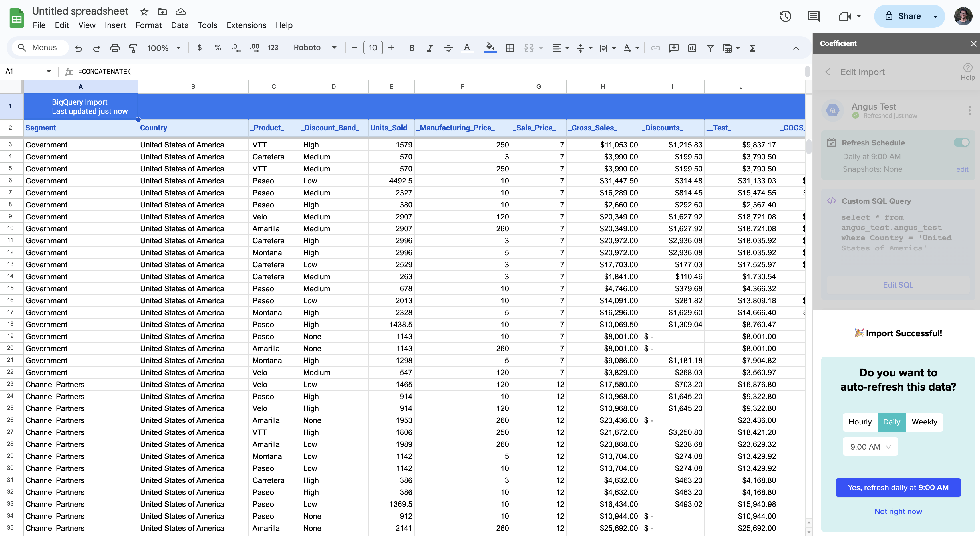980x536 pixels.
Task: Toggle italic formatting
Action: [x=430, y=48]
